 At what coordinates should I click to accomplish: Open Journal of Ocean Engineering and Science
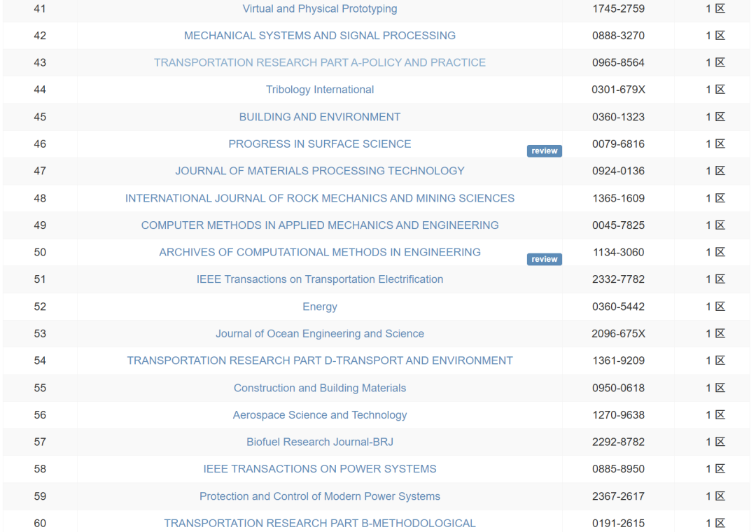coord(320,334)
